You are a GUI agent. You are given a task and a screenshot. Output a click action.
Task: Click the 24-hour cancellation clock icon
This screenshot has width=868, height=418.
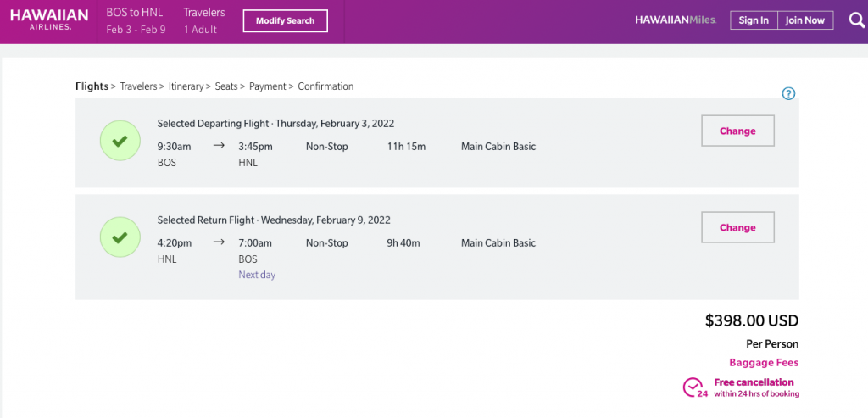point(693,387)
